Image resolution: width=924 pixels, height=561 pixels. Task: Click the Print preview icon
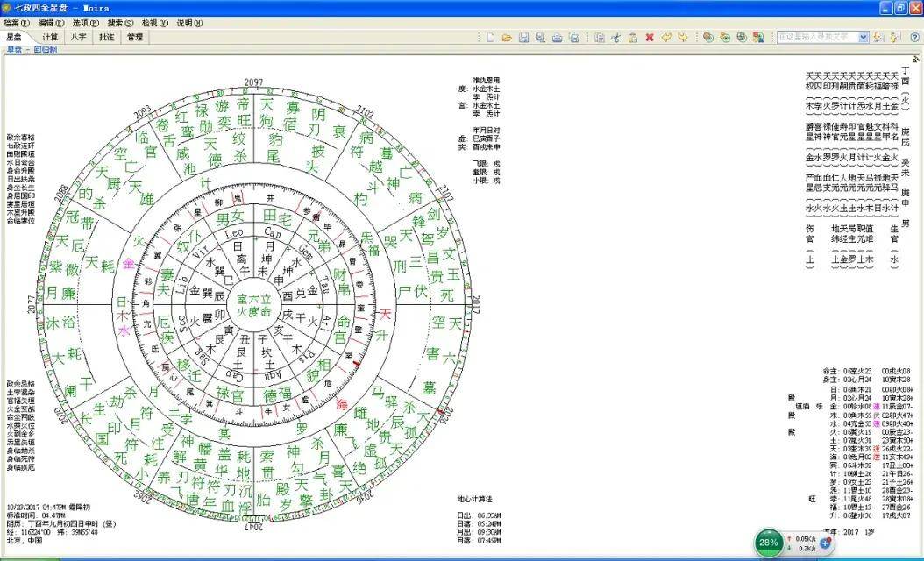click(x=540, y=37)
